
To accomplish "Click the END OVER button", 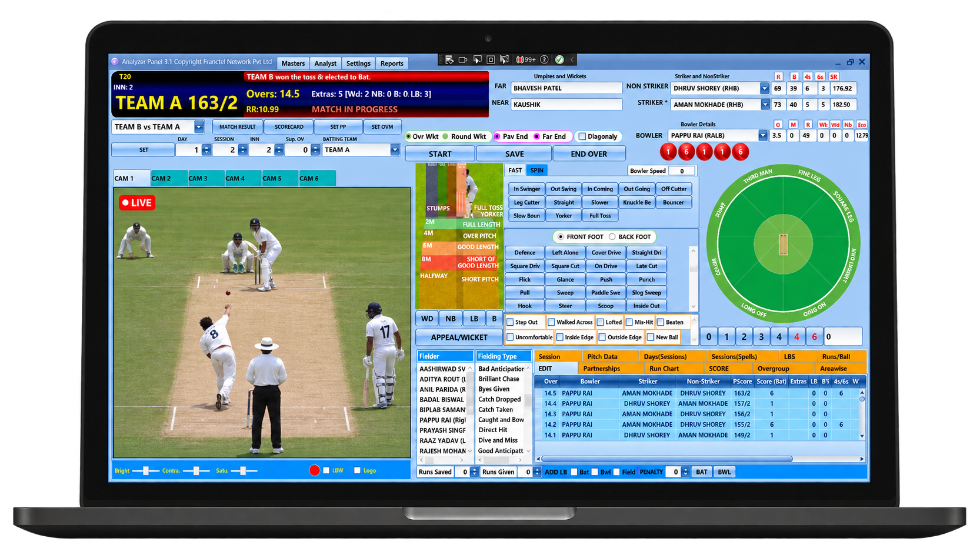I will (x=589, y=154).
